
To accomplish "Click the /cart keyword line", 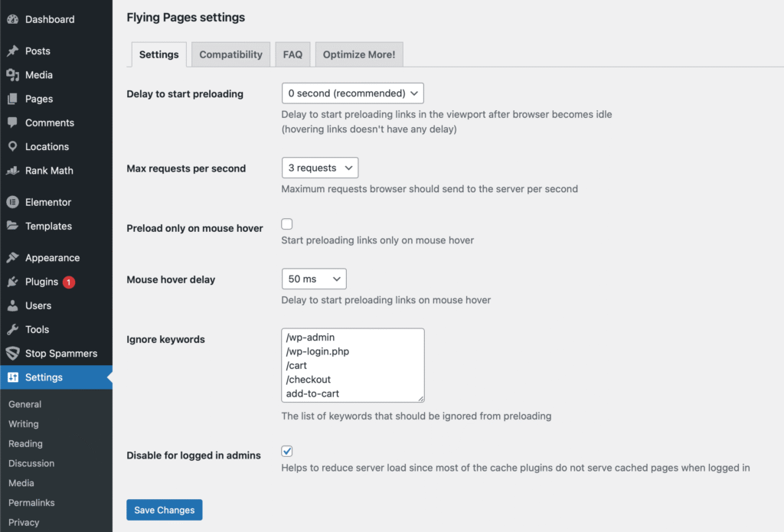I will 296,365.
